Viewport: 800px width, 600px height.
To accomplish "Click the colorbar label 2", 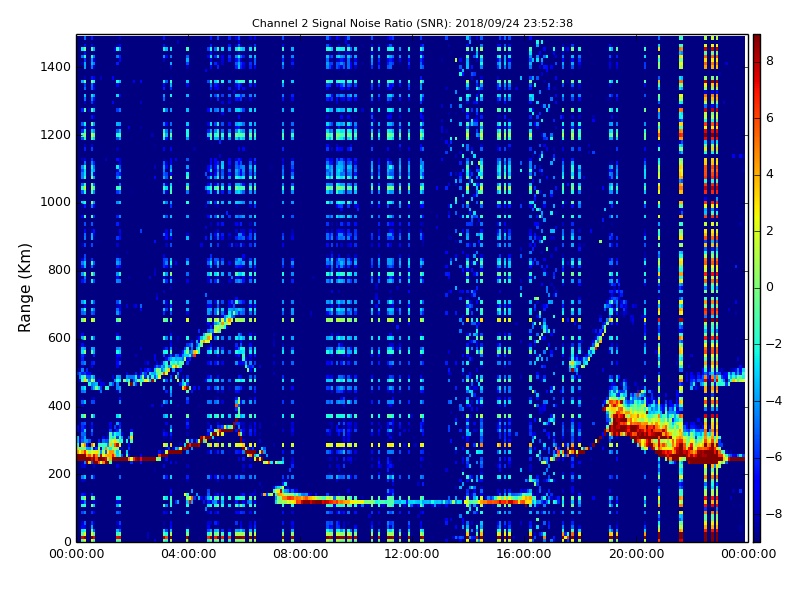I will 770,231.
